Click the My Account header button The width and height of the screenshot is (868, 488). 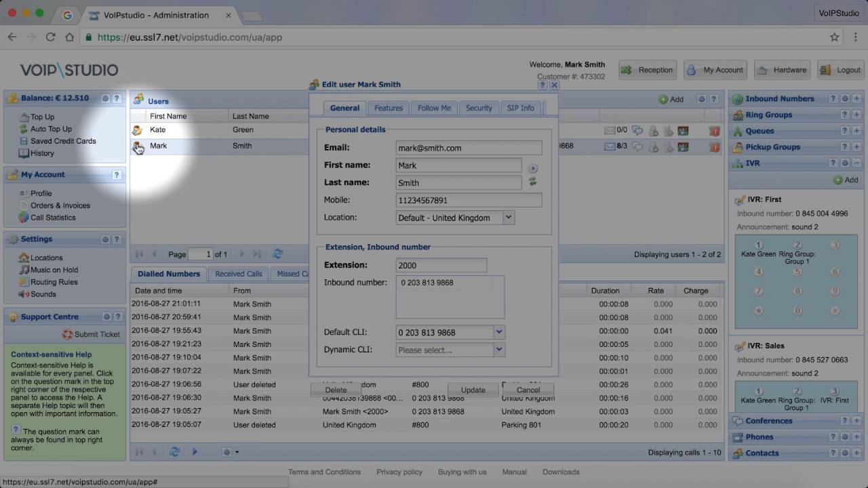point(715,70)
